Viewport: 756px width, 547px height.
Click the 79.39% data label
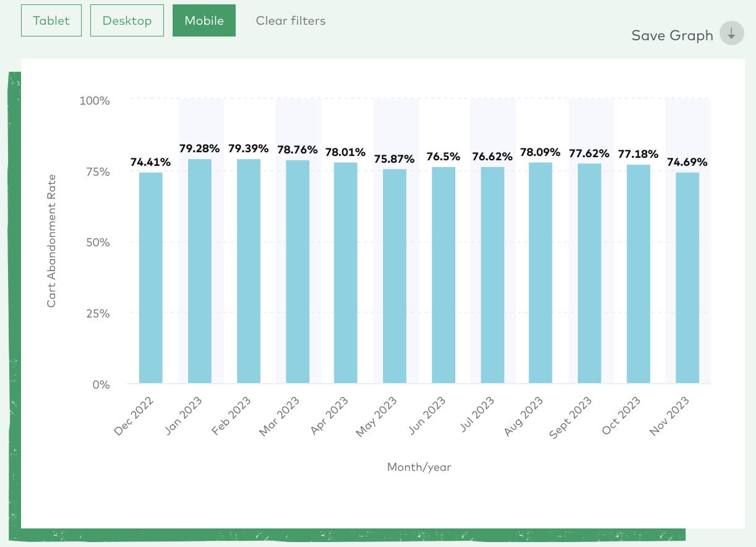click(x=248, y=149)
